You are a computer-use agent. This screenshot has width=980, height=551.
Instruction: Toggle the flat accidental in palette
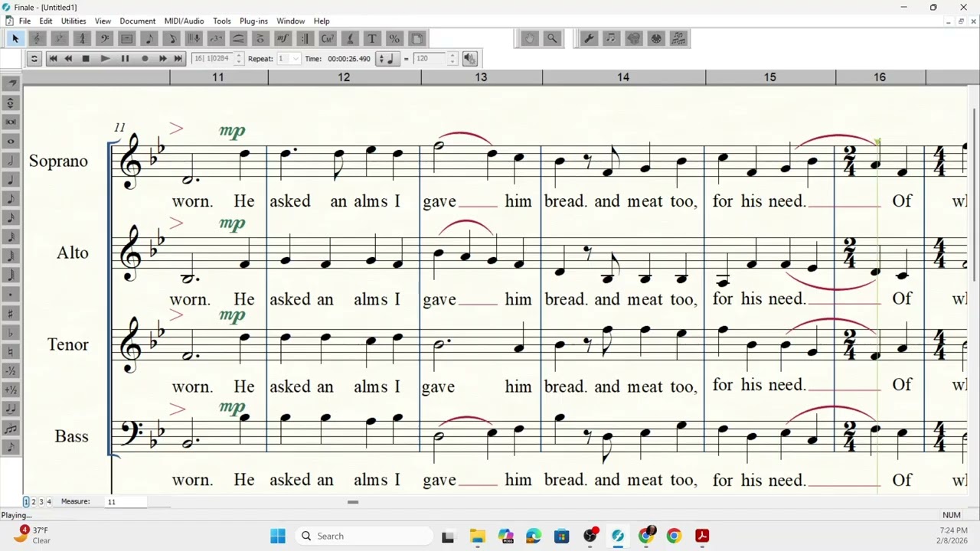coord(11,332)
